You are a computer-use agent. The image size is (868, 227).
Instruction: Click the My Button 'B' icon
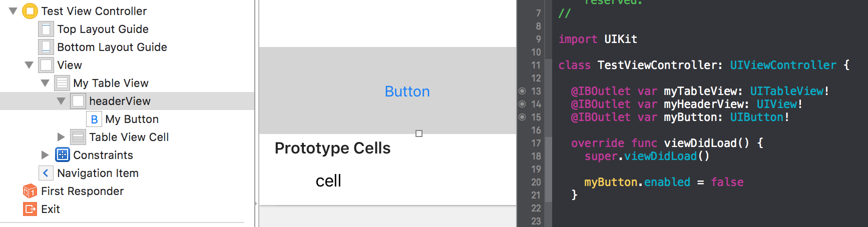pos(94,119)
